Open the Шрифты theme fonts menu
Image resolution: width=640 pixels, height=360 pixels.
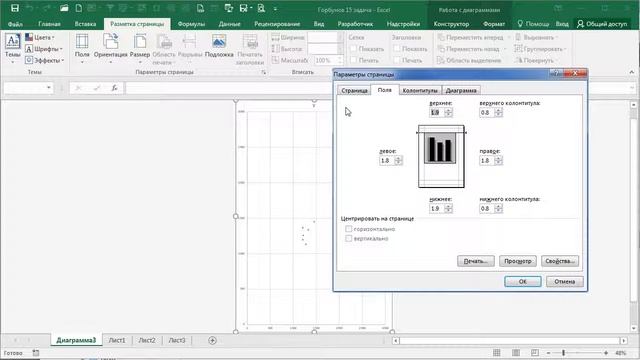tap(44, 49)
